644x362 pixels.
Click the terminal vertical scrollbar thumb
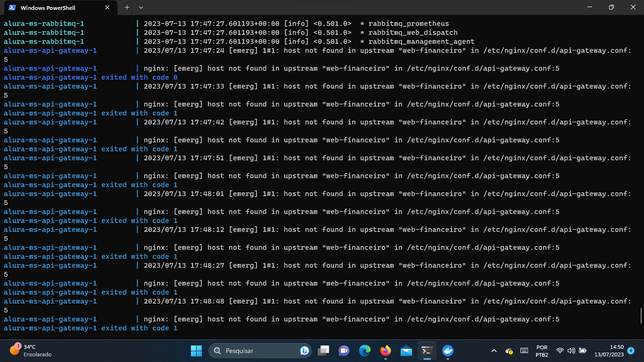(641, 316)
